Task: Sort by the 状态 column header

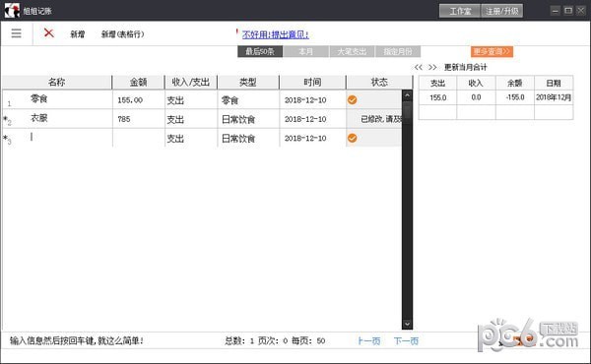Action: 379,82
